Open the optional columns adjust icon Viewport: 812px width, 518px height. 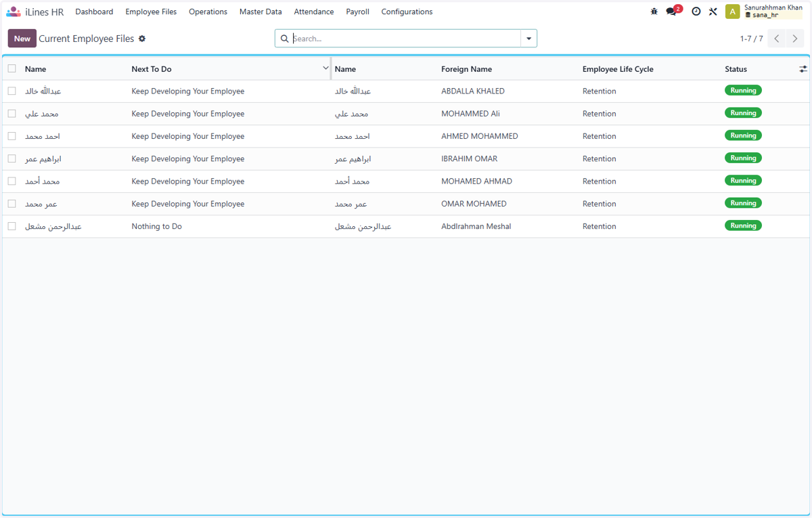tap(803, 69)
